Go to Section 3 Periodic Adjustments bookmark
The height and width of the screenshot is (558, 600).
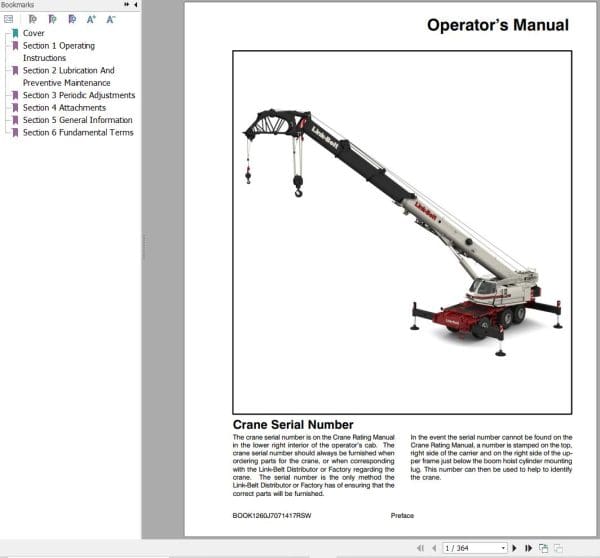pyautogui.click(x=79, y=95)
